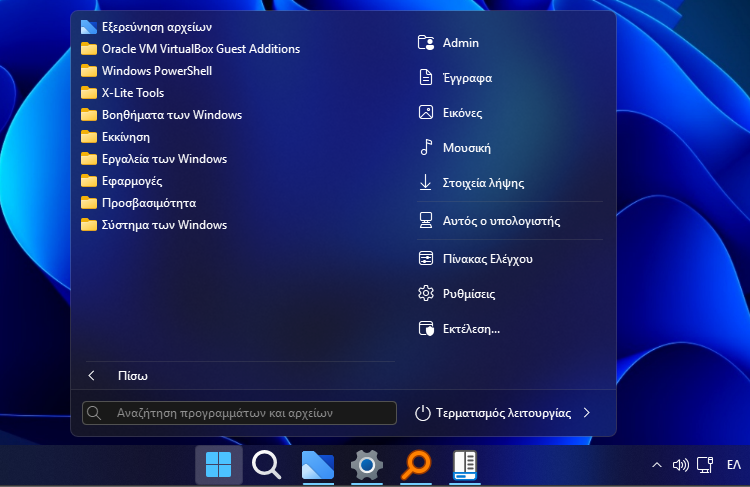Open the Εφαρμογές folder
Screen dimensions: 750x487
pos(121,181)
